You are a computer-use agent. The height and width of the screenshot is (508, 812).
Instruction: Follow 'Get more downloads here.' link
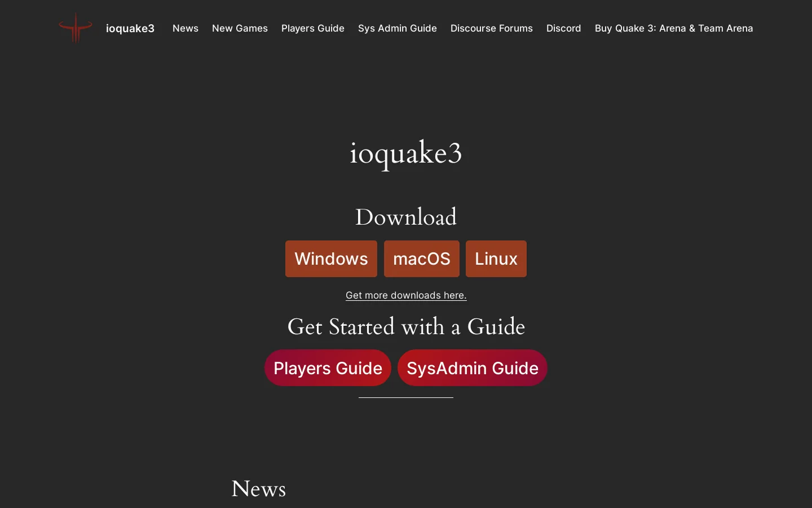tap(406, 295)
